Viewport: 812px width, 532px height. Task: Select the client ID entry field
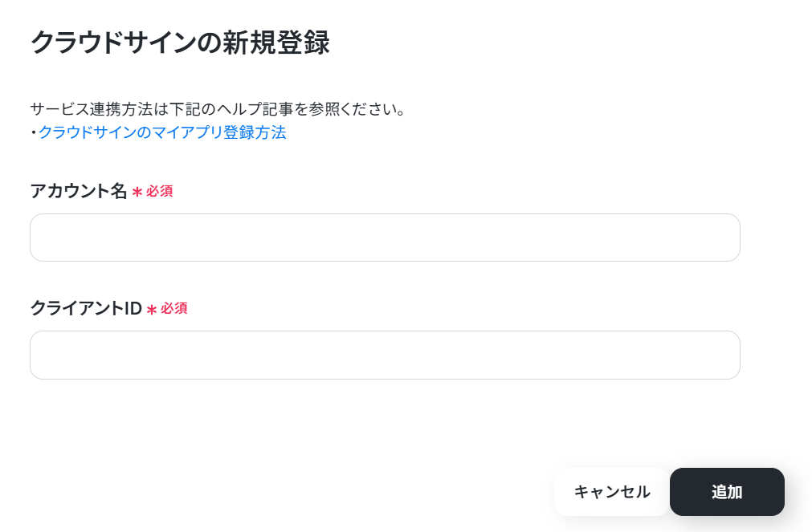click(385, 355)
